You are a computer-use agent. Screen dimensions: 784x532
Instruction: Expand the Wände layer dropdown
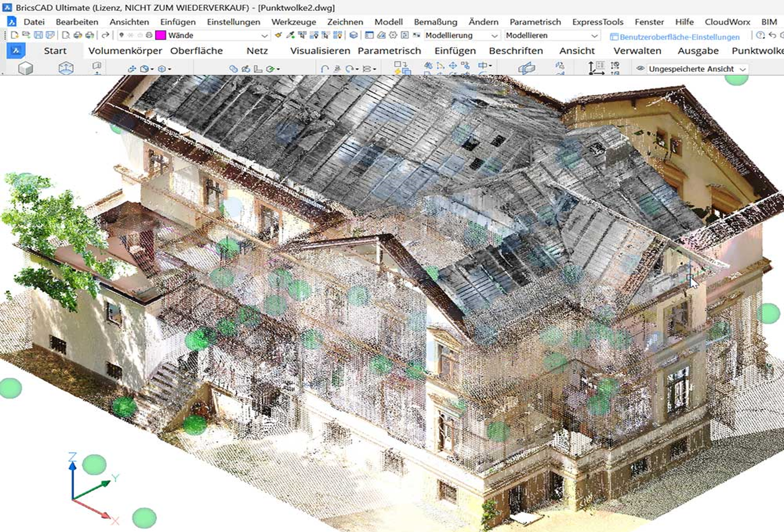coord(264,36)
